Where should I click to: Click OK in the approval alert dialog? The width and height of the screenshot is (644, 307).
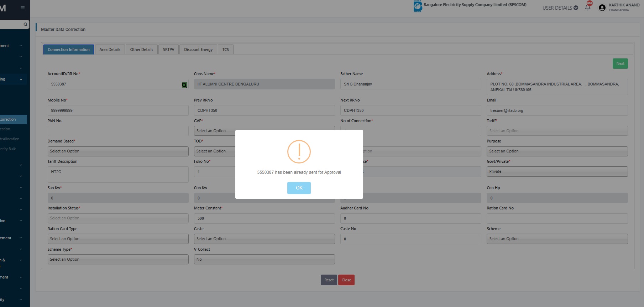click(299, 188)
